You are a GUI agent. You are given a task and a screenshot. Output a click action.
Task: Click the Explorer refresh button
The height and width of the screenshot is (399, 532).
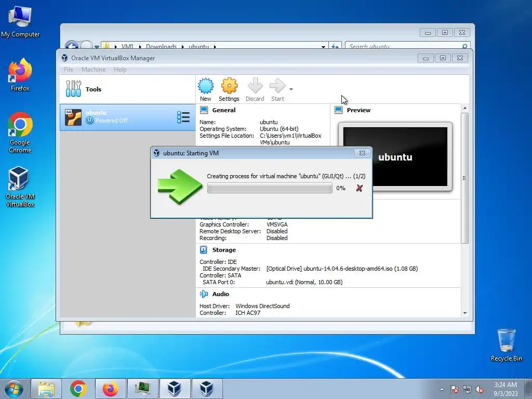pos(335,46)
